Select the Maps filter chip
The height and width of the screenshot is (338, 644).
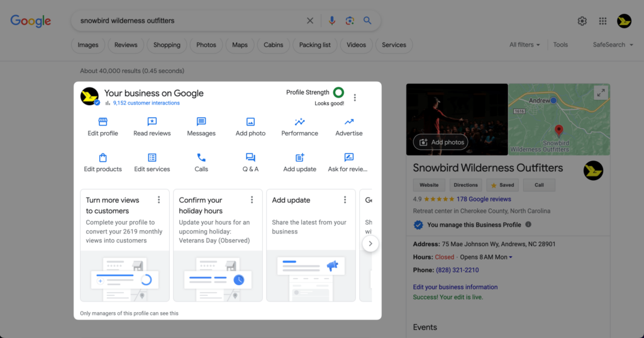tap(240, 45)
